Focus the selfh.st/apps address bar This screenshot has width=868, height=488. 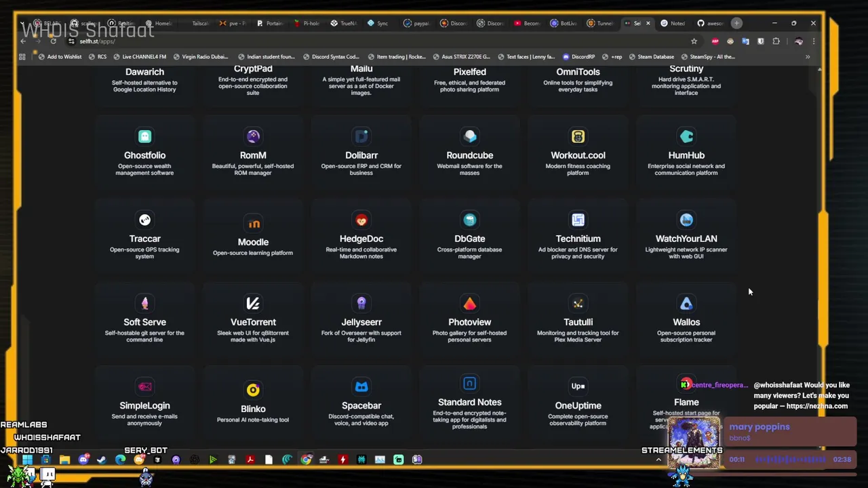click(x=380, y=41)
